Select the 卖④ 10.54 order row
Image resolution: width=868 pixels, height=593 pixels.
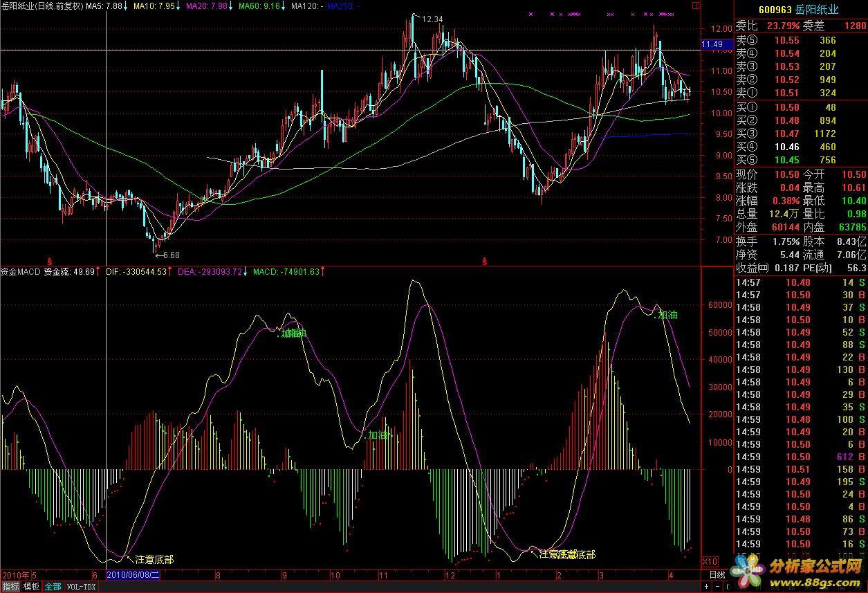(800, 53)
